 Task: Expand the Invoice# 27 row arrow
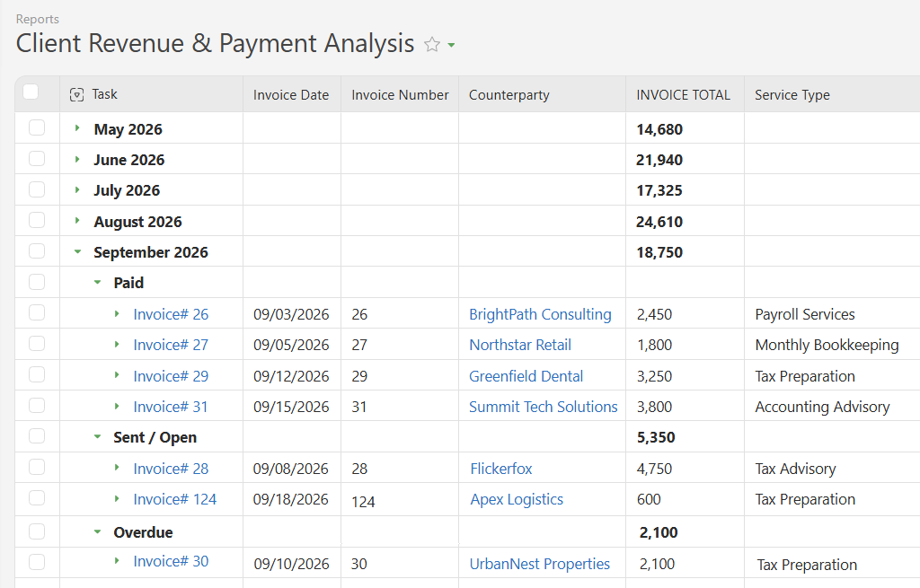click(x=117, y=344)
